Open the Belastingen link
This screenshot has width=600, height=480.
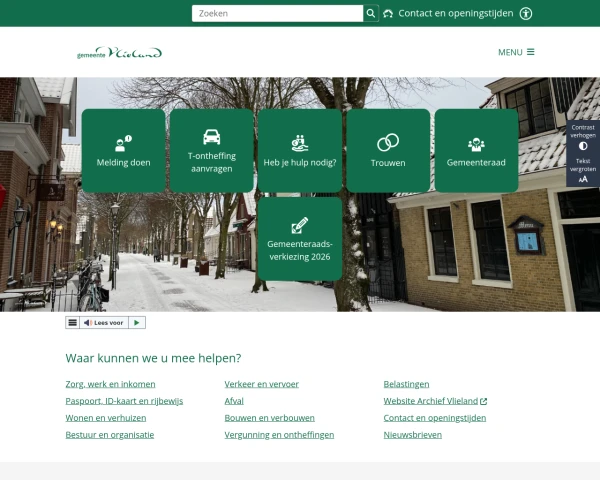coord(406,384)
